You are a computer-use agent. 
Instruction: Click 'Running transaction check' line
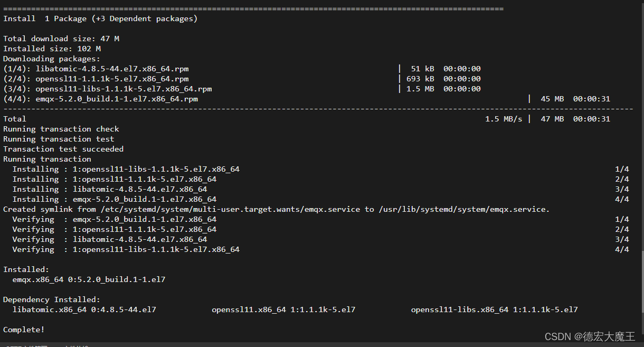[61, 129]
